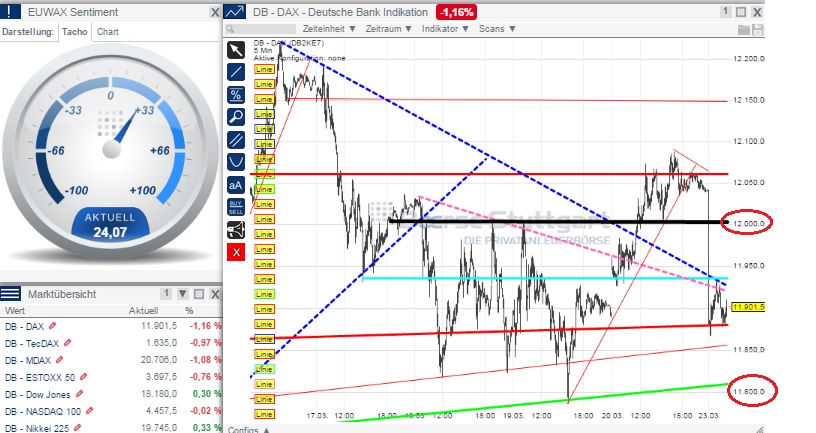Select the aA text annotation tool

click(x=236, y=185)
